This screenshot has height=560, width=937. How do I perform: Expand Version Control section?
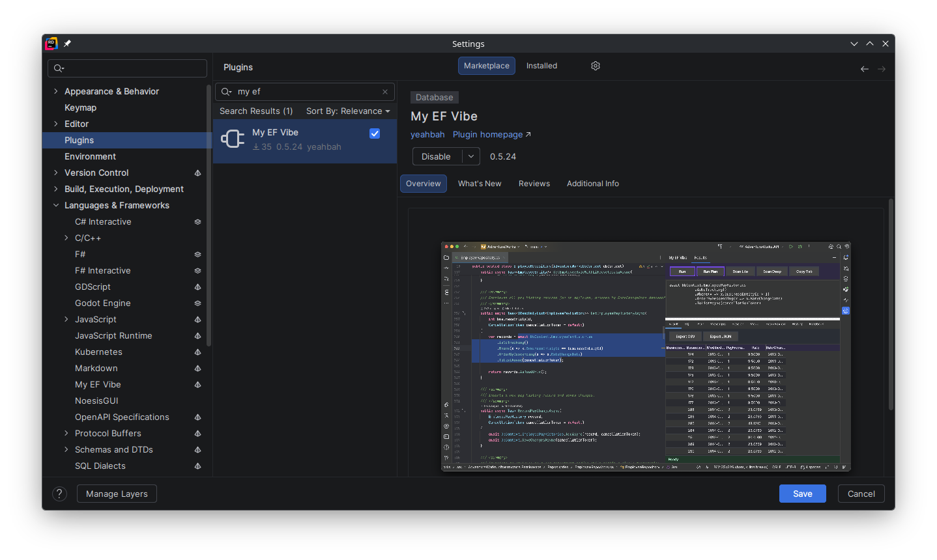tap(56, 173)
